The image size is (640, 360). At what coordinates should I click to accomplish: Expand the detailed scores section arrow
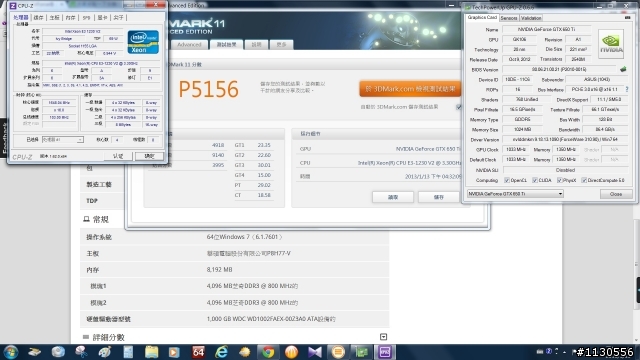point(383,337)
